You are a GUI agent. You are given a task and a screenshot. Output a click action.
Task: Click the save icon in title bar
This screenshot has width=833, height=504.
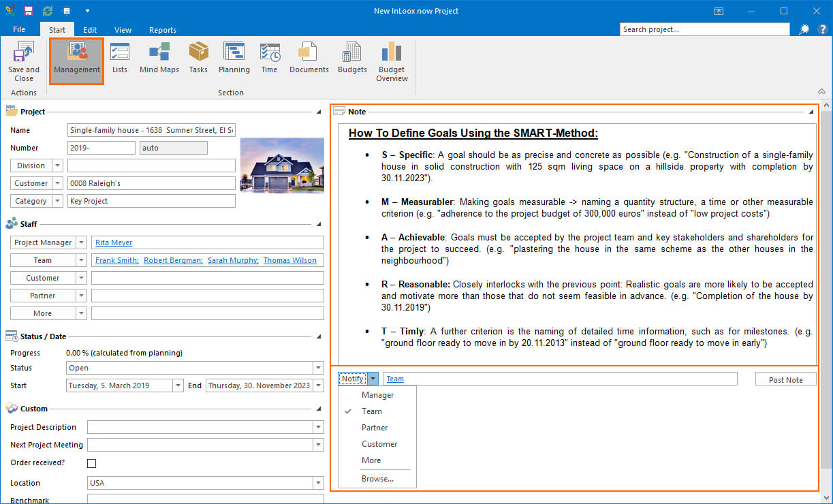pyautogui.click(x=29, y=11)
